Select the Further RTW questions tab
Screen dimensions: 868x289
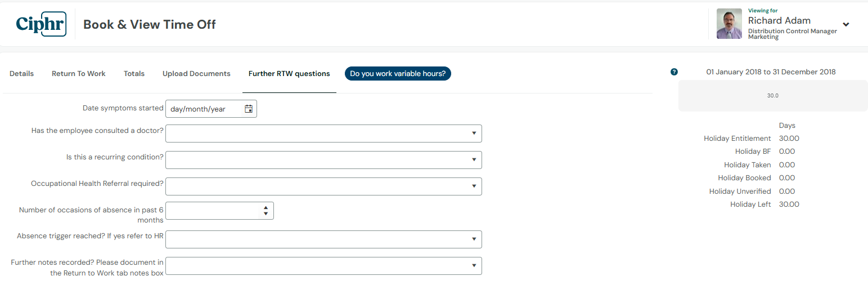(289, 74)
